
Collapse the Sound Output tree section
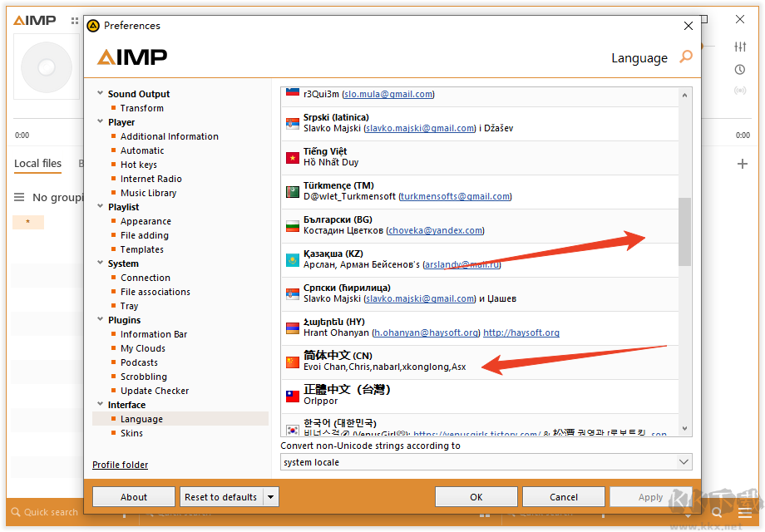point(101,94)
